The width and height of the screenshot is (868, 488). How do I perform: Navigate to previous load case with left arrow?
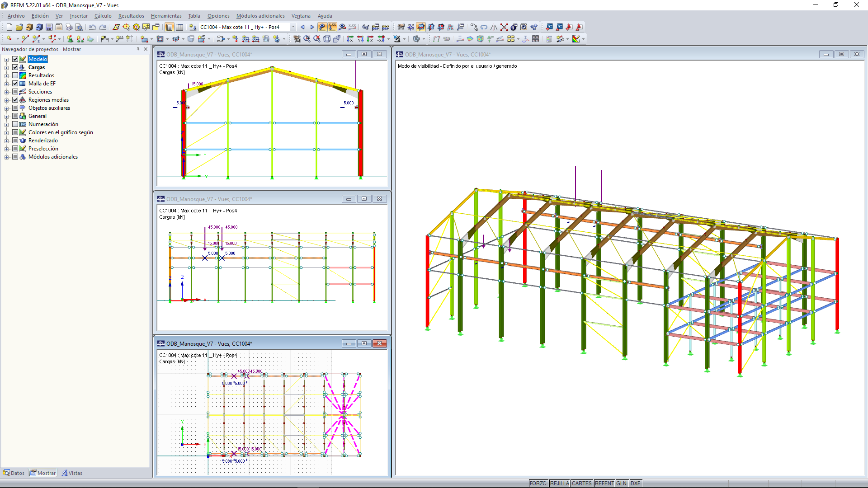pyautogui.click(x=303, y=27)
